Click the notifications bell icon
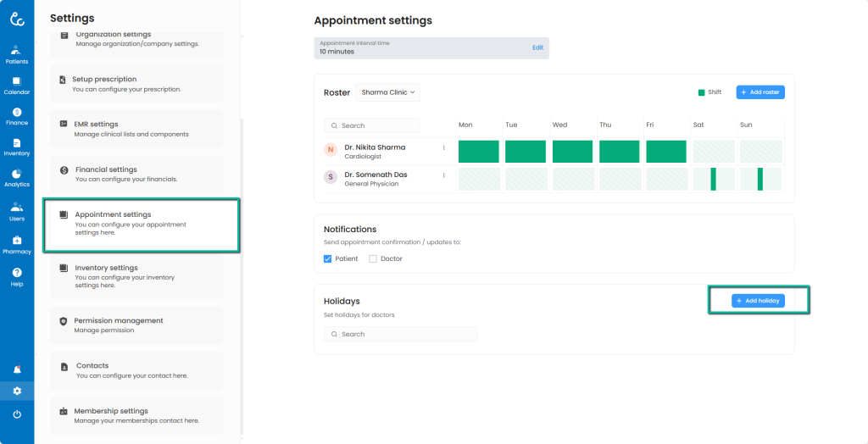Image resolution: width=868 pixels, height=444 pixels. click(x=17, y=369)
